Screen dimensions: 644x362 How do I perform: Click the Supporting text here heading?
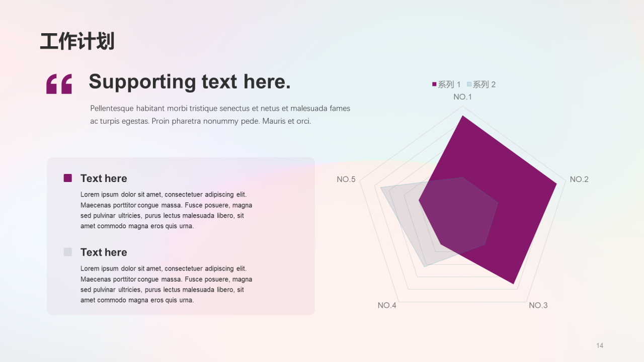click(190, 81)
